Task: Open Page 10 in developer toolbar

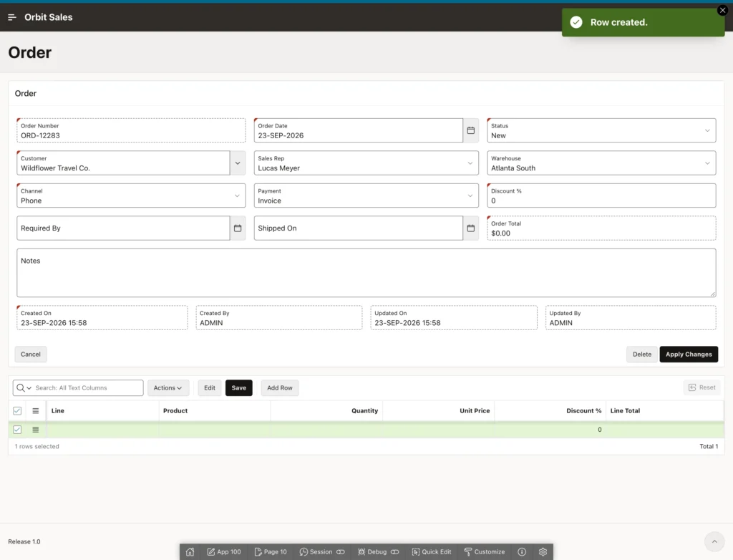Action: pyautogui.click(x=271, y=552)
